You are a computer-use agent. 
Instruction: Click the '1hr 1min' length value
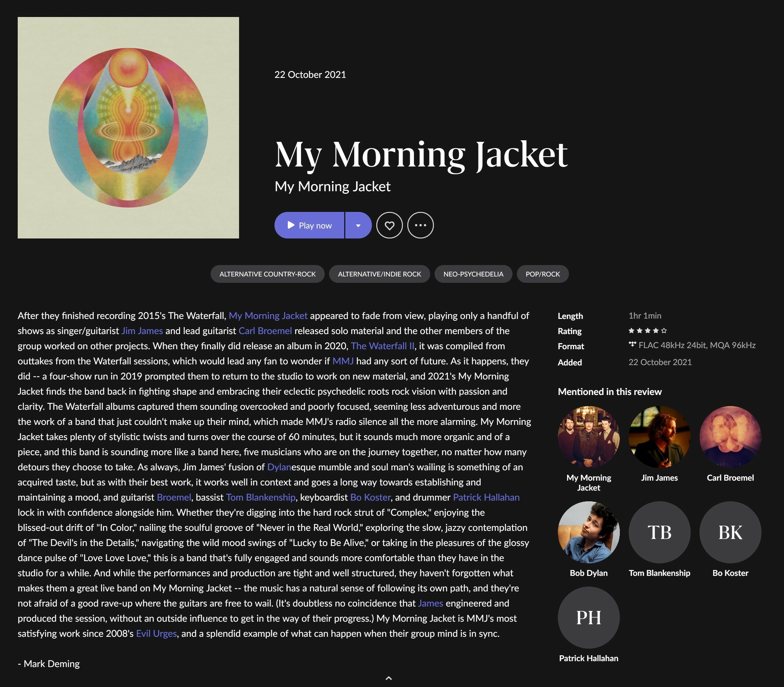tap(645, 316)
